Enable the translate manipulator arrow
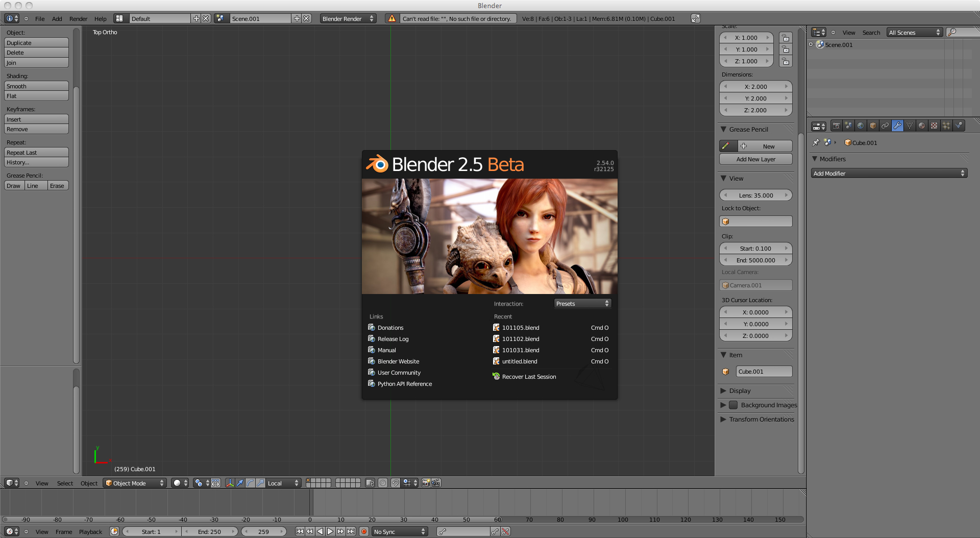The image size is (980, 538). point(240,483)
